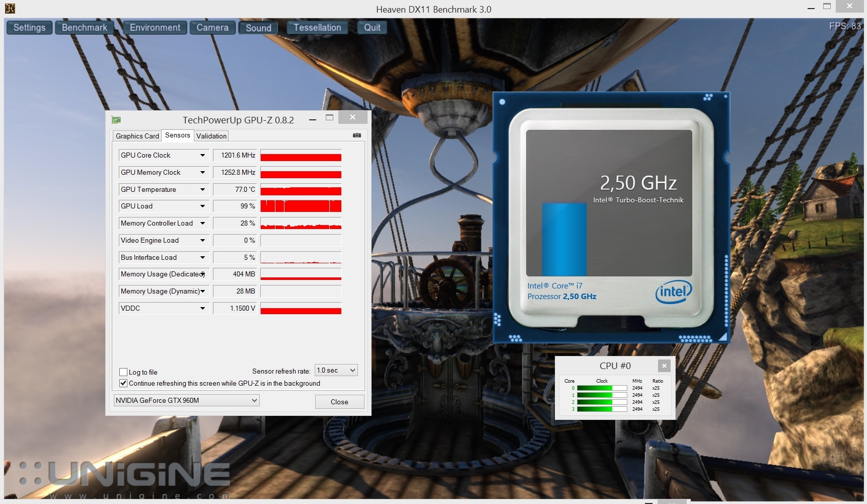Click the Quit button in Heaven
867x504 pixels.
point(372,28)
